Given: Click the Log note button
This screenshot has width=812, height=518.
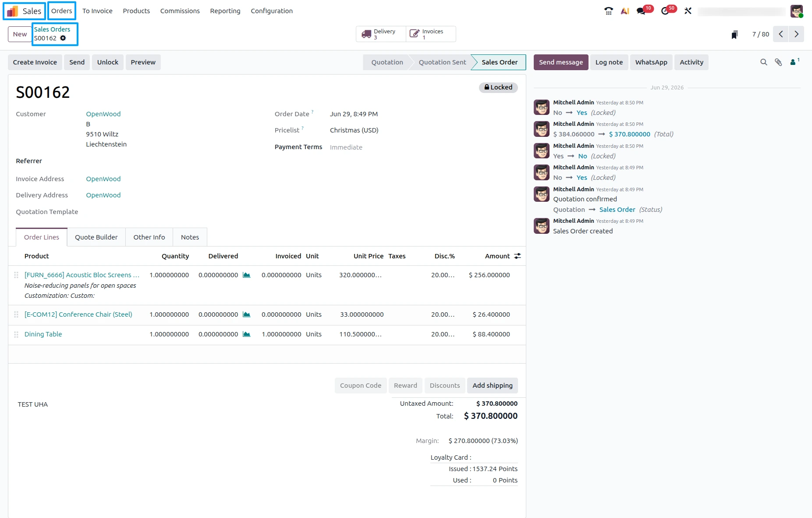Looking at the screenshot, I should [609, 62].
